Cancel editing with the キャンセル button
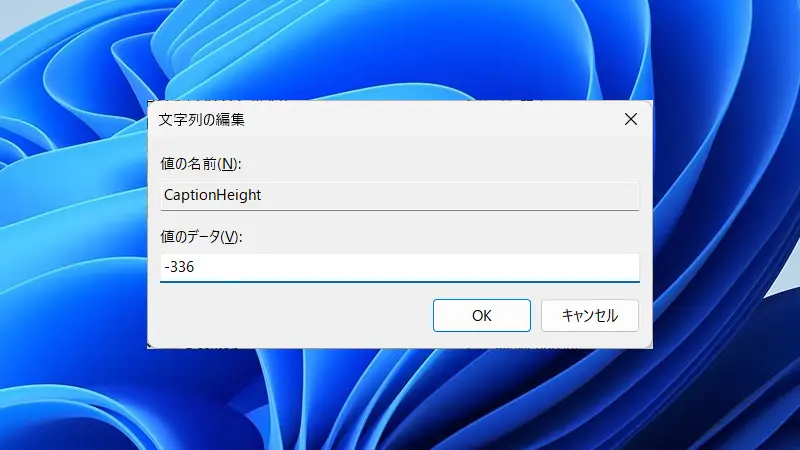This screenshot has width=800, height=450. 590,315
